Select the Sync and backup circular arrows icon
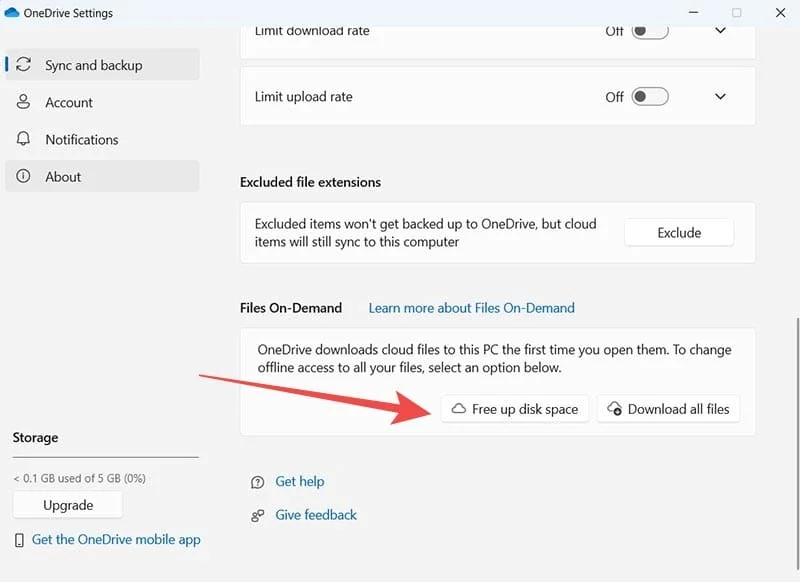 click(x=23, y=64)
